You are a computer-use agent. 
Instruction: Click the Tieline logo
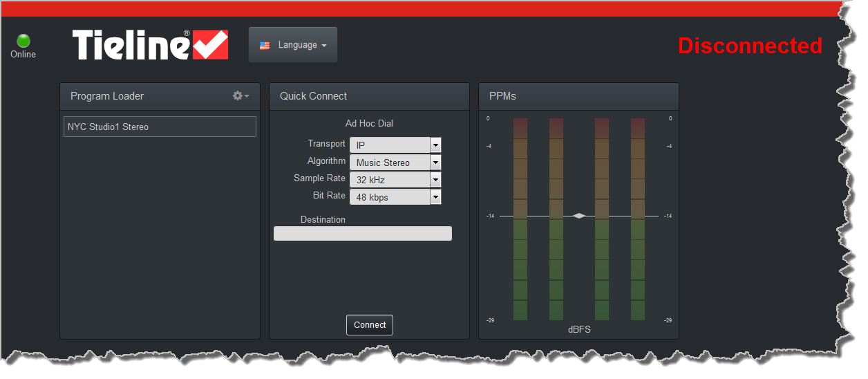pos(150,45)
